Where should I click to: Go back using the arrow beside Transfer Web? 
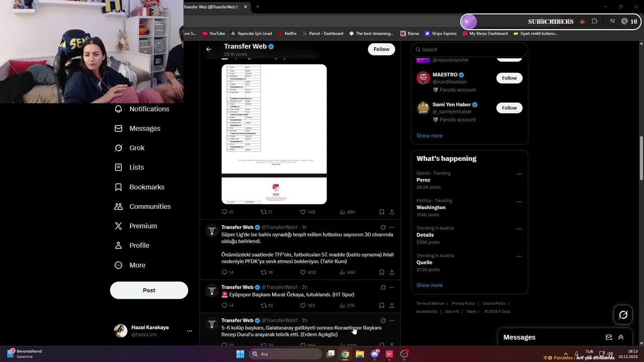209,49
